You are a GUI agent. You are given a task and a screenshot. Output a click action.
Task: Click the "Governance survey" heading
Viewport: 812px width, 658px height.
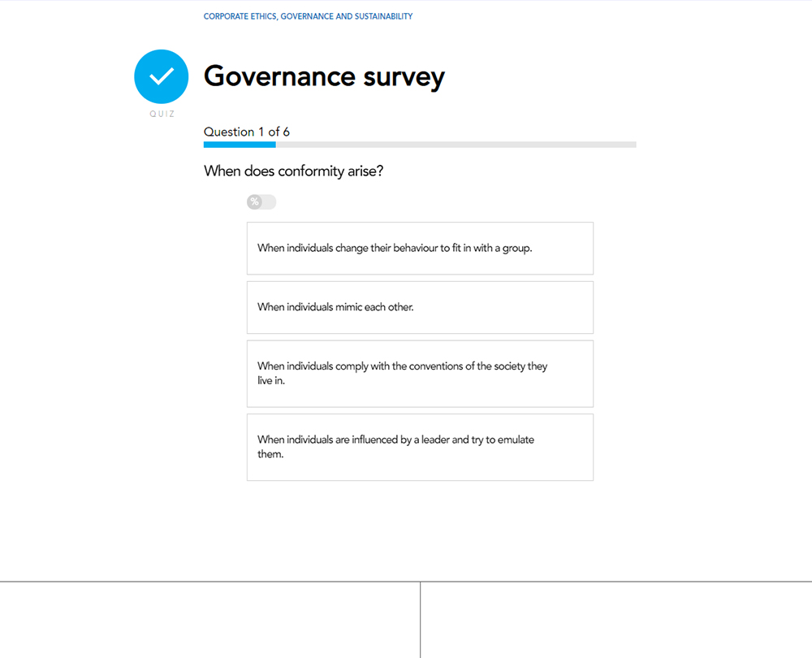click(x=324, y=76)
